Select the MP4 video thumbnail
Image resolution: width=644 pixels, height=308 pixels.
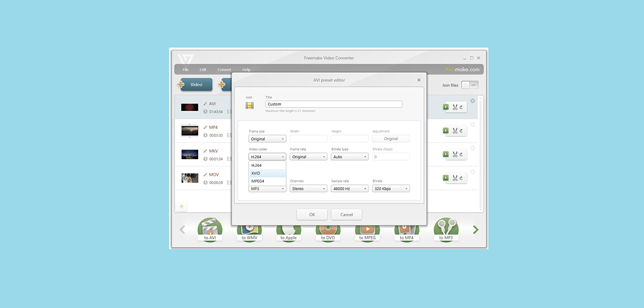190,131
